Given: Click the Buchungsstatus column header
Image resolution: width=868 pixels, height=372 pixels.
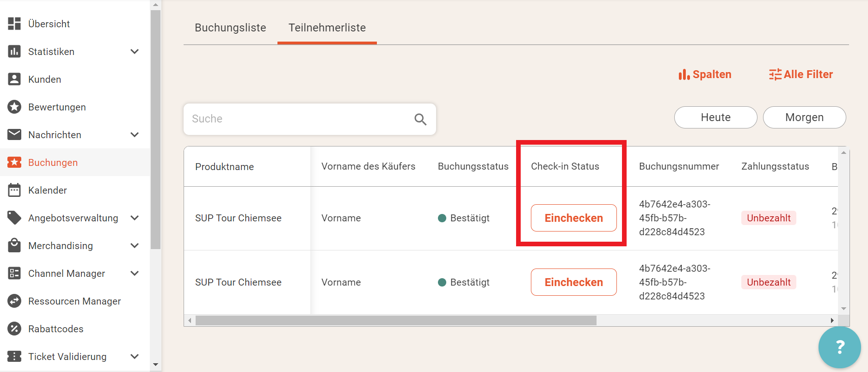Looking at the screenshot, I should pyautogui.click(x=473, y=166).
